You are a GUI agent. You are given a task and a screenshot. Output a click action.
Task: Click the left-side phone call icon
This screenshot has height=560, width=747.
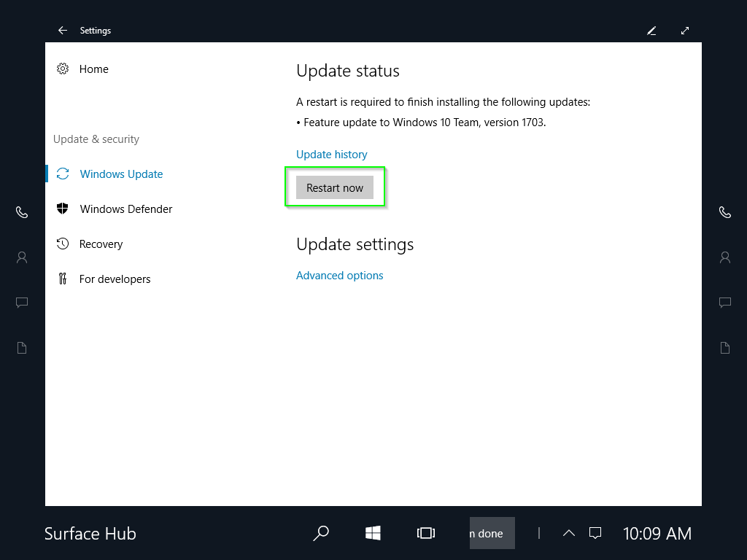click(22, 212)
